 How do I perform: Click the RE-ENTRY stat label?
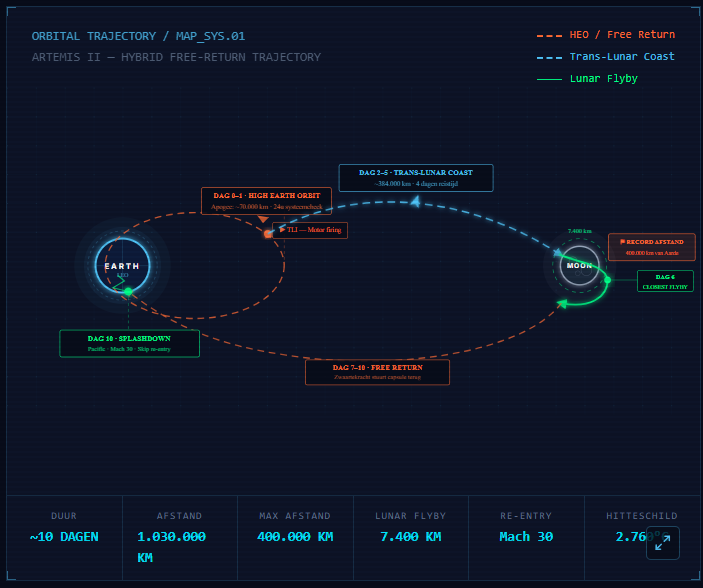(x=526, y=516)
